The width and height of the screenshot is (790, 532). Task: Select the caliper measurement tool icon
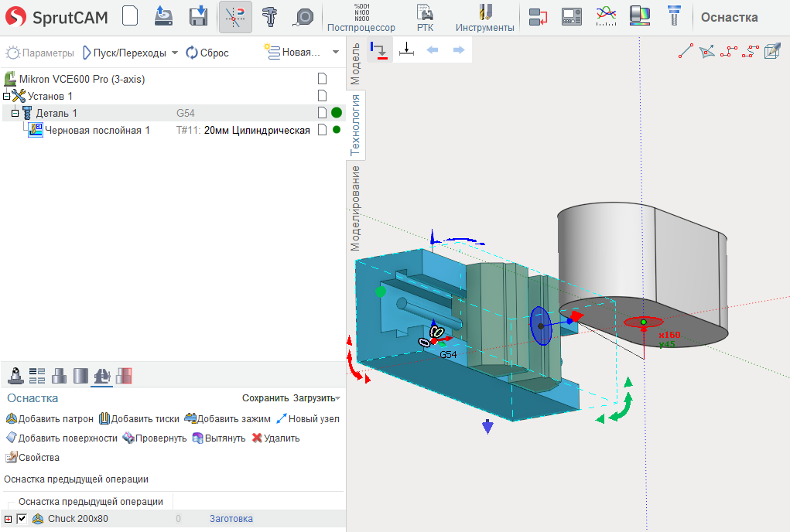[269, 17]
